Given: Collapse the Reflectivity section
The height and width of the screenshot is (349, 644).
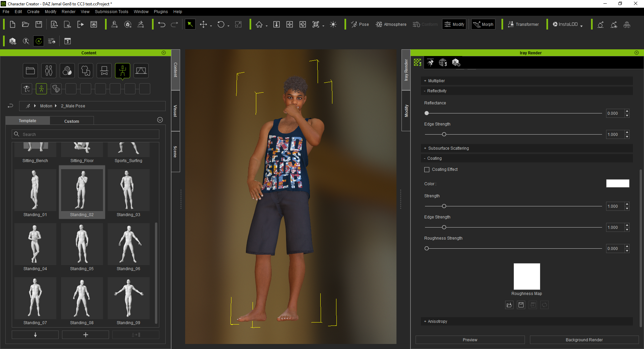Looking at the screenshot, I should tap(527, 91).
